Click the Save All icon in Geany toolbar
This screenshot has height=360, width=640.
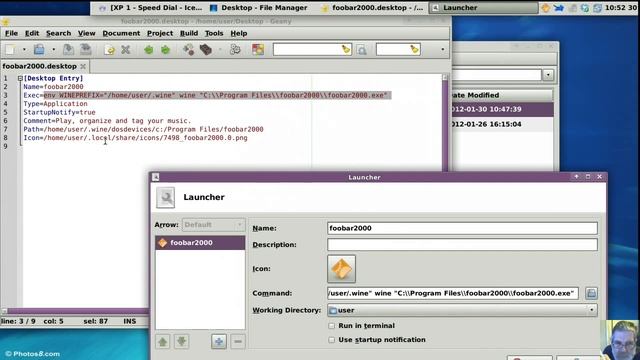[85, 49]
